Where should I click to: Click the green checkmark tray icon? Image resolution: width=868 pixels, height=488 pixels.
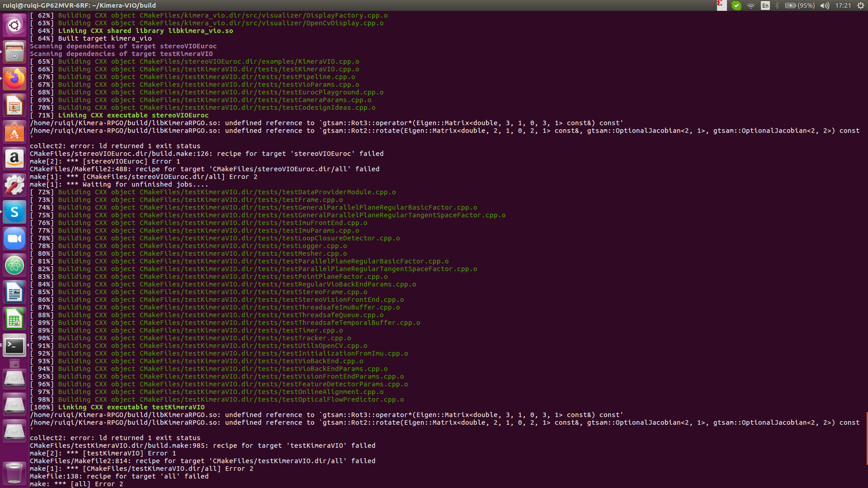tap(737, 6)
